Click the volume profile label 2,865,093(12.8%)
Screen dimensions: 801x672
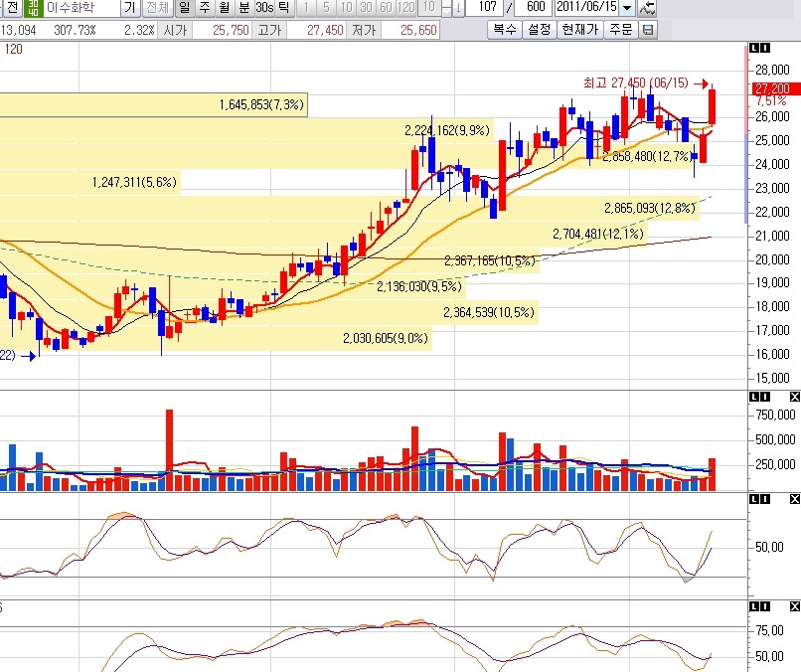coord(650,208)
